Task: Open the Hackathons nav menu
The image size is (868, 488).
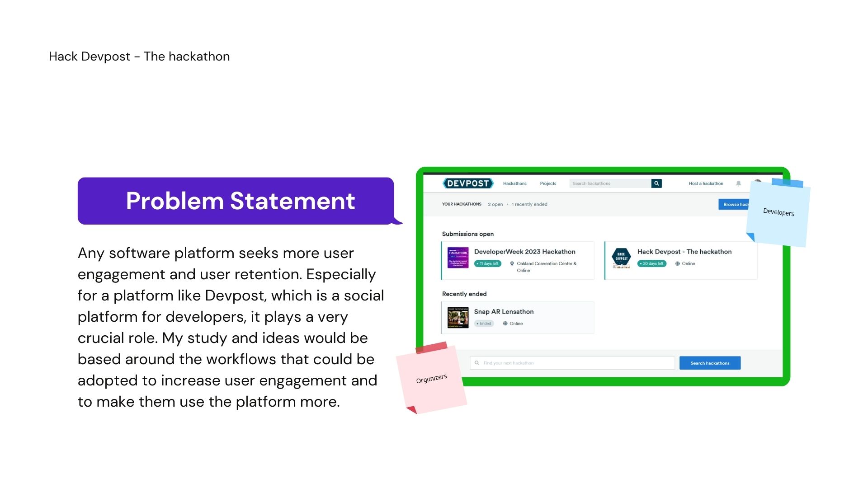Action: coord(514,183)
